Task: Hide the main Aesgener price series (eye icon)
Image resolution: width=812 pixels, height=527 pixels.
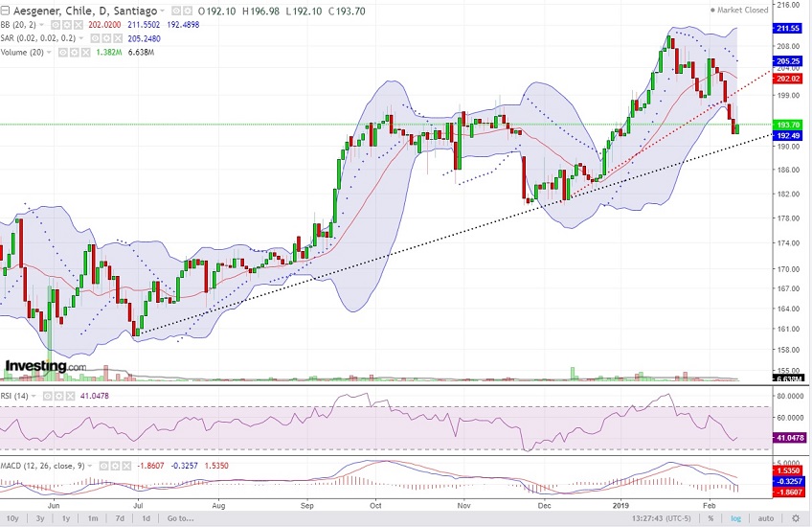Action: [x=176, y=11]
